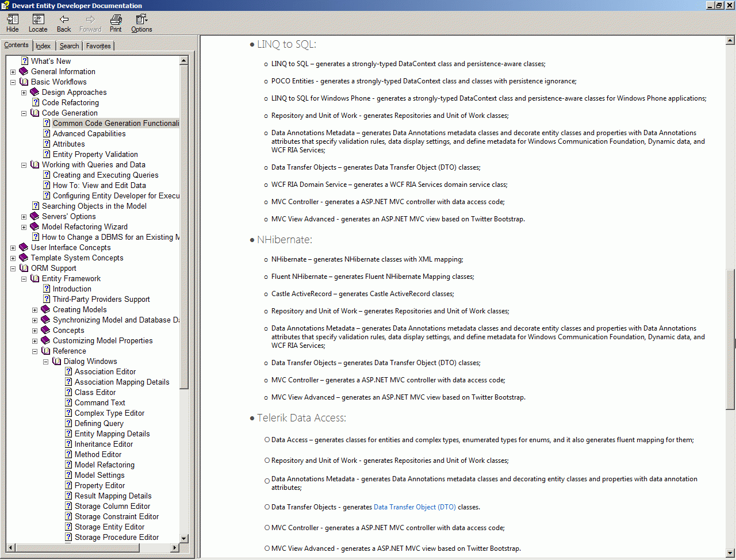Go Back using the toolbar arrow
The image size is (736, 560).
coord(64,24)
